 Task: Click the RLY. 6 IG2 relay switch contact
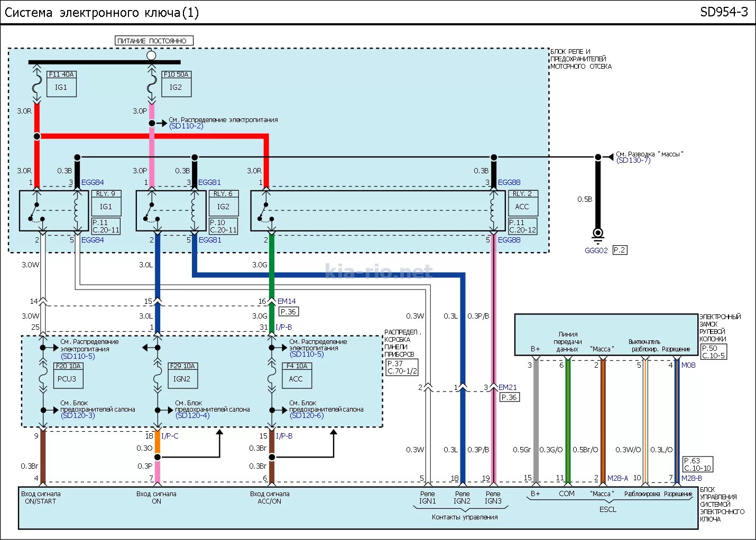pyautogui.click(x=151, y=211)
